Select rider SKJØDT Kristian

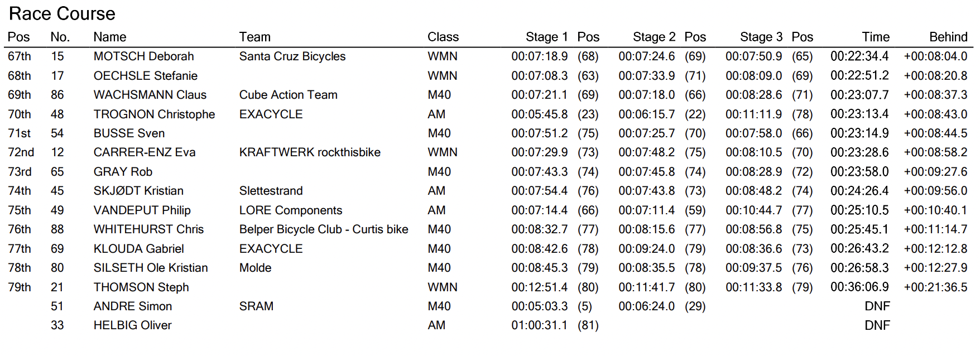pyautogui.click(x=138, y=191)
